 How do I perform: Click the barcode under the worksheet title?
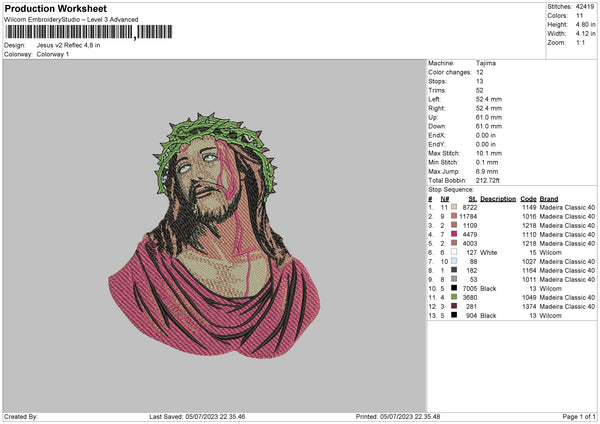[88, 32]
